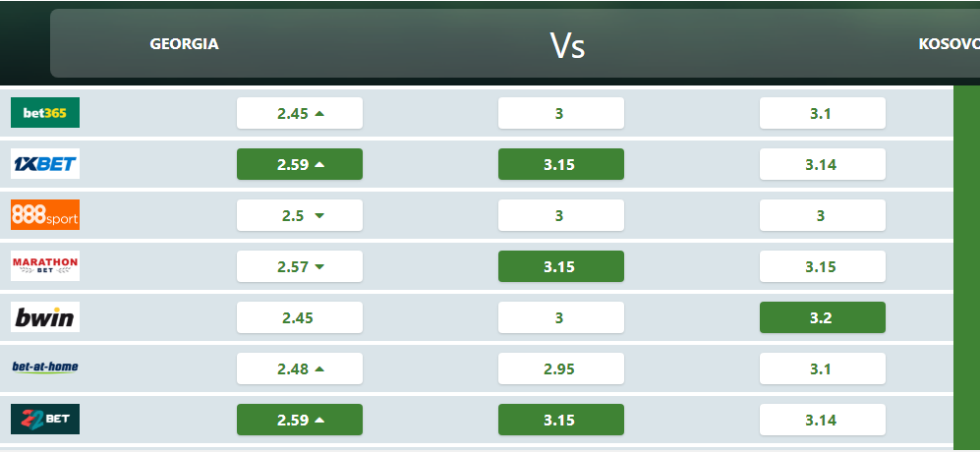The height and width of the screenshot is (452, 980).
Task: Select bet365 Kosovo odds 3.1
Action: 823,113
